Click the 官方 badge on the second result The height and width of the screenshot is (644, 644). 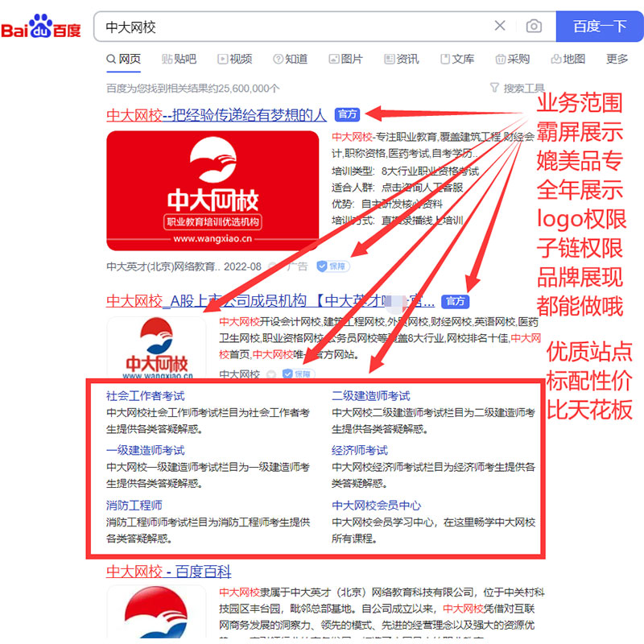coord(455,301)
